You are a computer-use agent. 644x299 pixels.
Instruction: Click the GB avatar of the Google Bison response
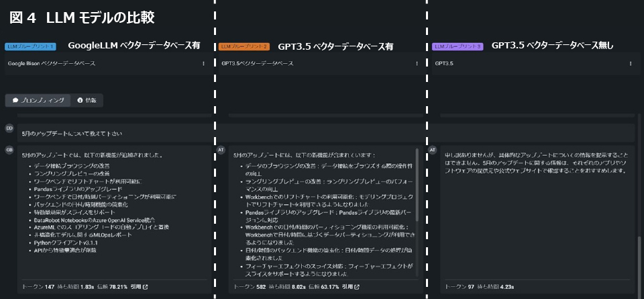tap(9, 150)
